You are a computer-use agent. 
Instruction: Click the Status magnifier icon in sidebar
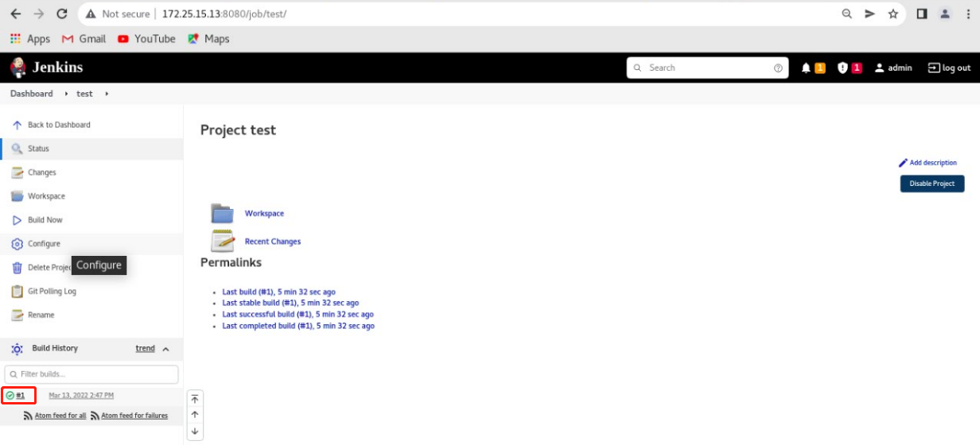pos(17,149)
